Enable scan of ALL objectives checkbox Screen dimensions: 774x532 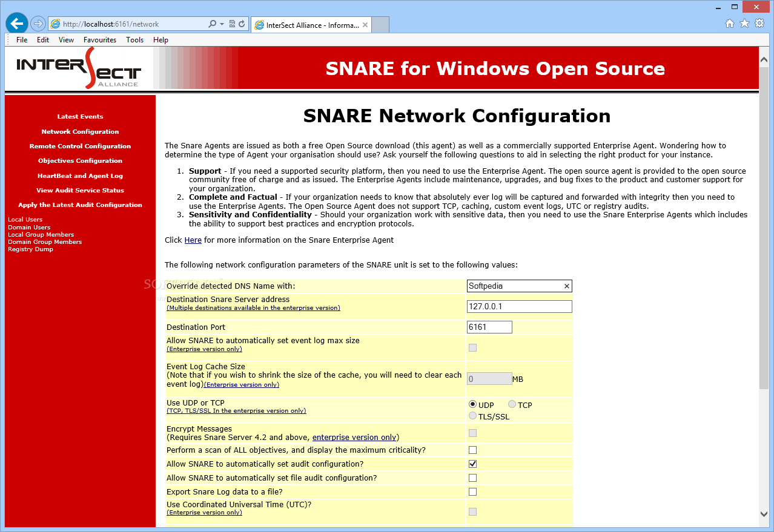(472, 450)
